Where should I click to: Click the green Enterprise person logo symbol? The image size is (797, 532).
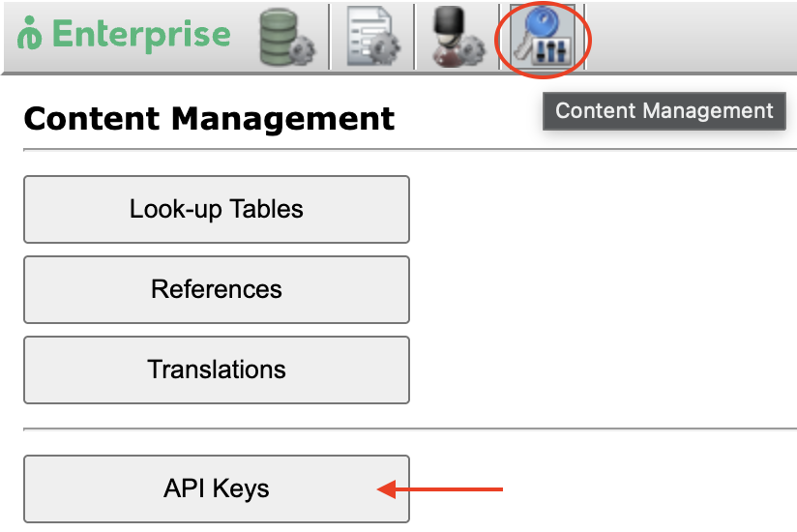29,34
